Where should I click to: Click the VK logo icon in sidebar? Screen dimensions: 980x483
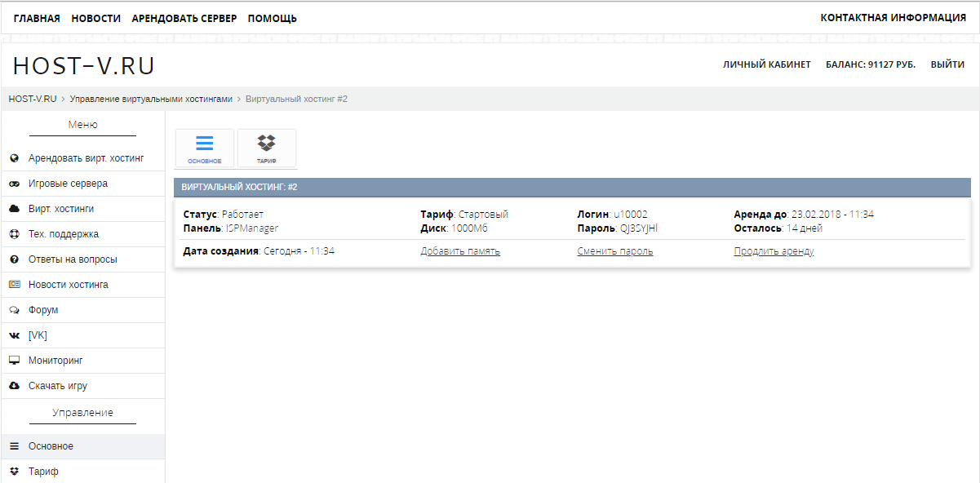(14, 335)
